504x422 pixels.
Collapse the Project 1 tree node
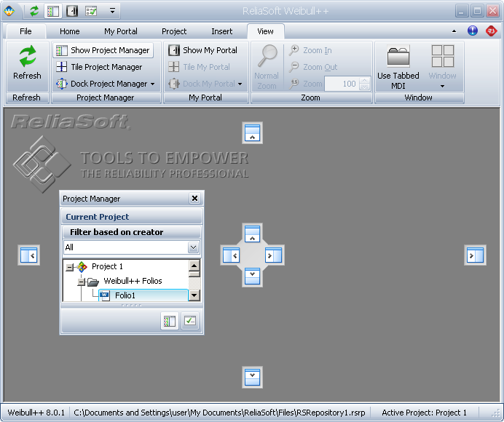click(69, 267)
